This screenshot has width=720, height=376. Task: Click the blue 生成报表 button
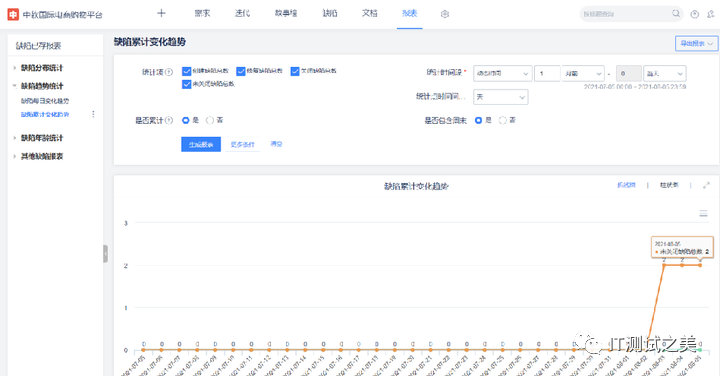coord(201,144)
